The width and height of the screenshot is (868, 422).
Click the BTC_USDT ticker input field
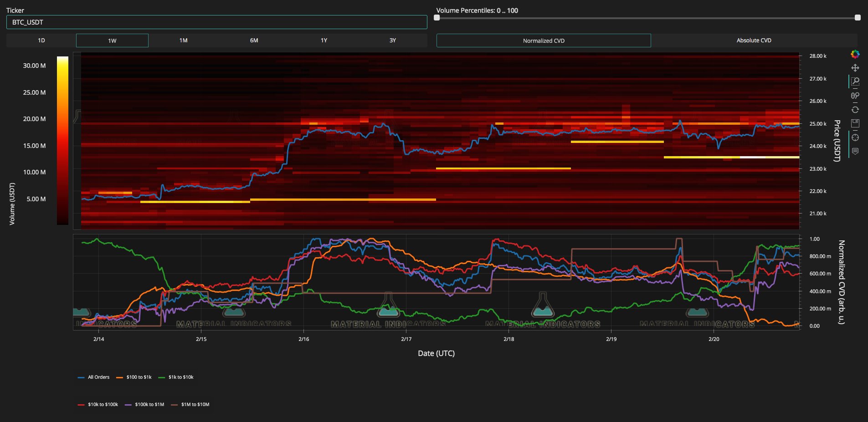tap(216, 22)
